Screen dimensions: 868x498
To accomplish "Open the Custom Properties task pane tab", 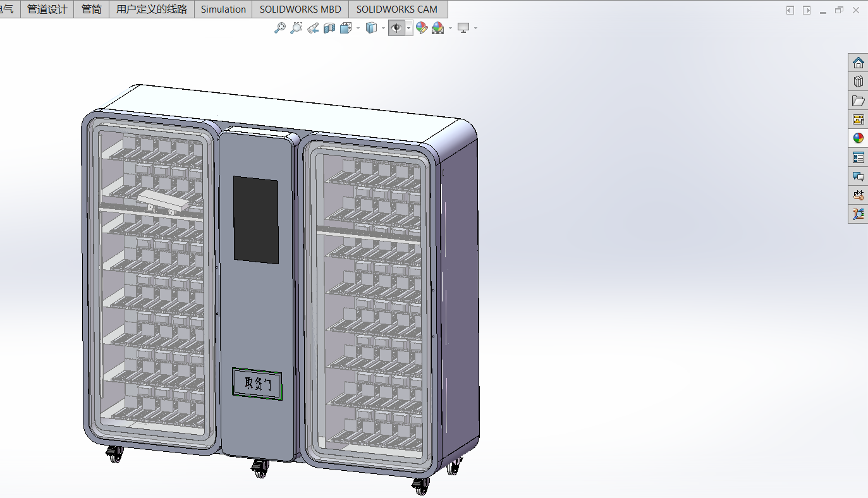I will 858,157.
